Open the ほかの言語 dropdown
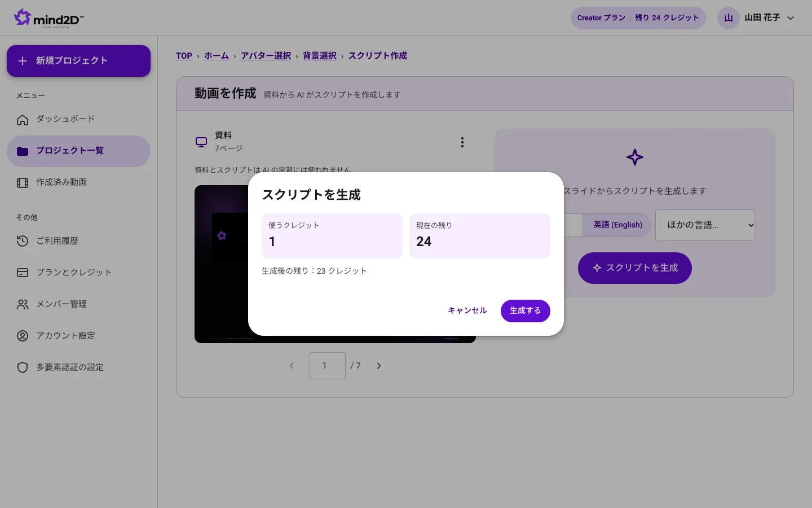 [705, 225]
